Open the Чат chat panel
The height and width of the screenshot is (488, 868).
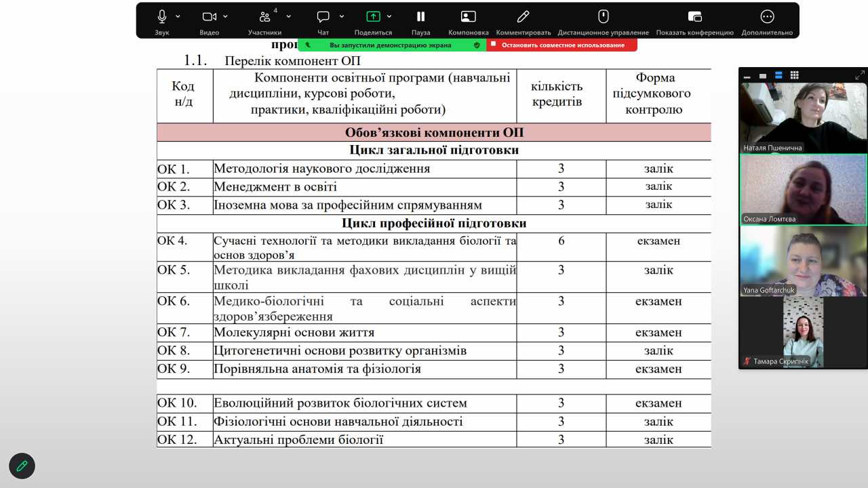(x=323, y=17)
